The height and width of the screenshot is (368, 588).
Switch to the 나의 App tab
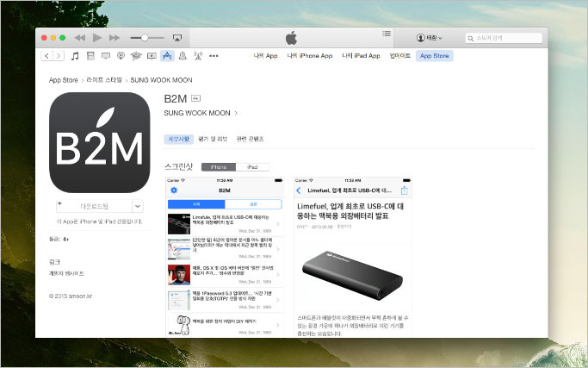coord(265,55)
